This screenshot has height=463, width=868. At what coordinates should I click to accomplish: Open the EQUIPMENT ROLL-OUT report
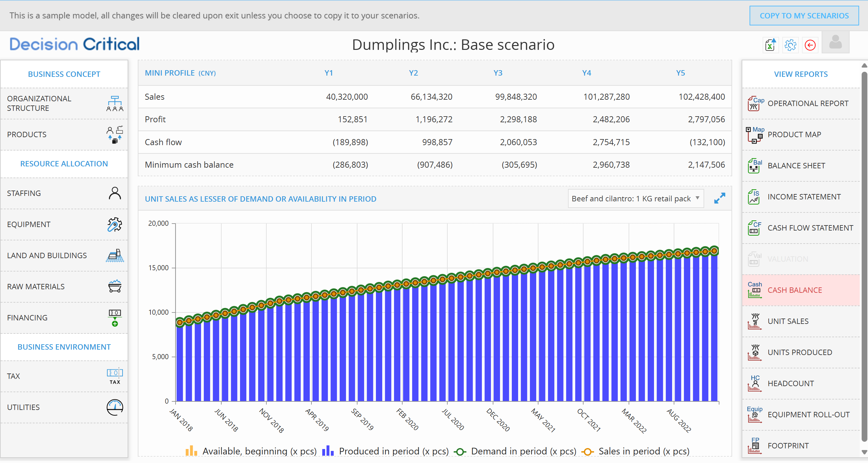[801, 414]
